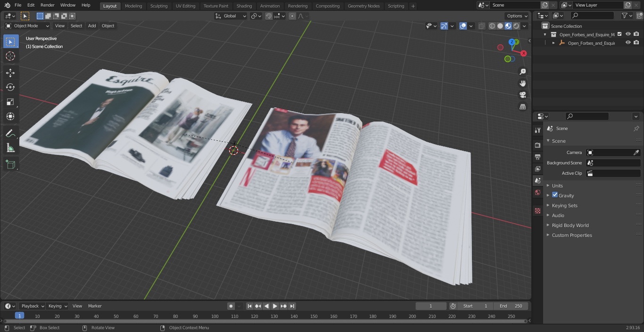The width and height of the screenshot is (644, 332).
Task: Toggle the Gravity checkbox
Action: coord(555,195)
